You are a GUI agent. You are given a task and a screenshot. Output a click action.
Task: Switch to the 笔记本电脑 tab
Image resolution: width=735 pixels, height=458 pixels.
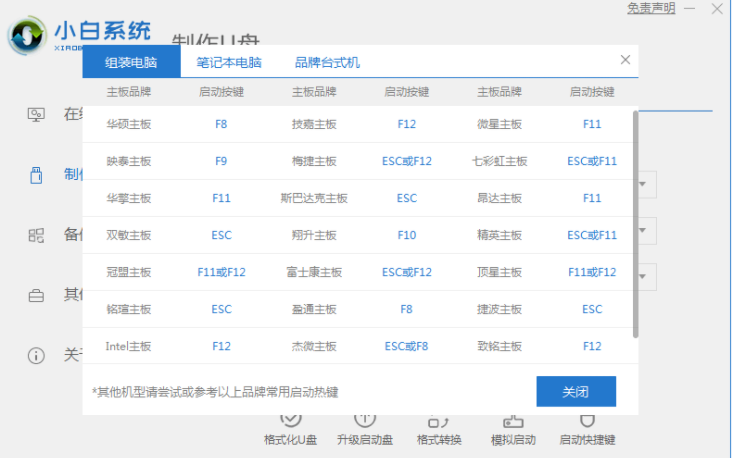pyautogui.click(x=229, y=62)
